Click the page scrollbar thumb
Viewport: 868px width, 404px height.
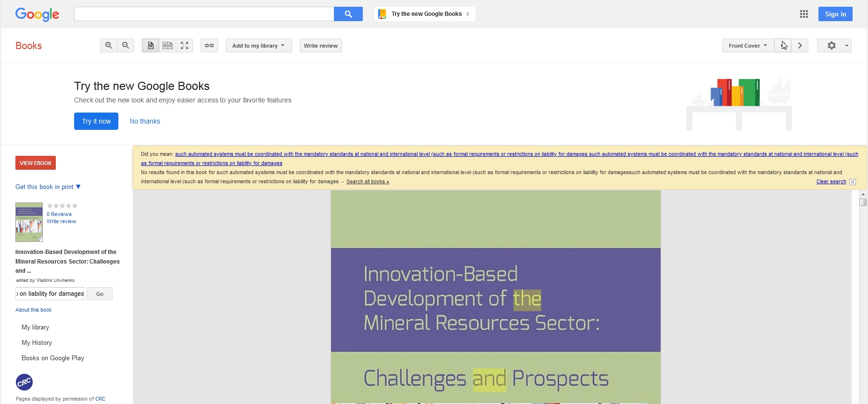coord(863,202)
